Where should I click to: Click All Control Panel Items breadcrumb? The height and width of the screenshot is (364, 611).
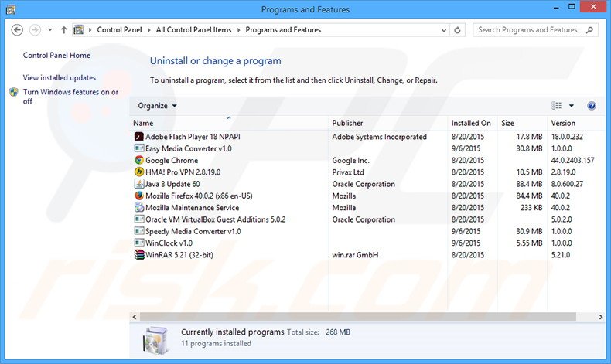pyautogui.click(x=193, y=30)
